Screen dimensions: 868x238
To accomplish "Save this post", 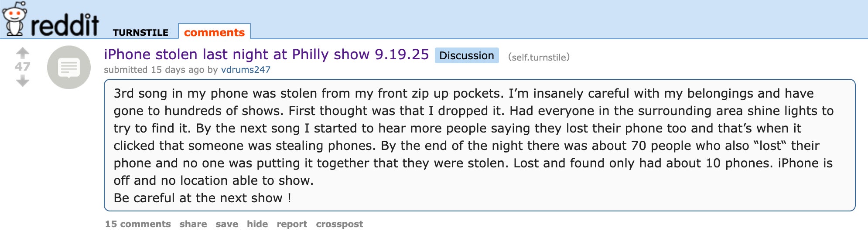I will click(227, 224).
